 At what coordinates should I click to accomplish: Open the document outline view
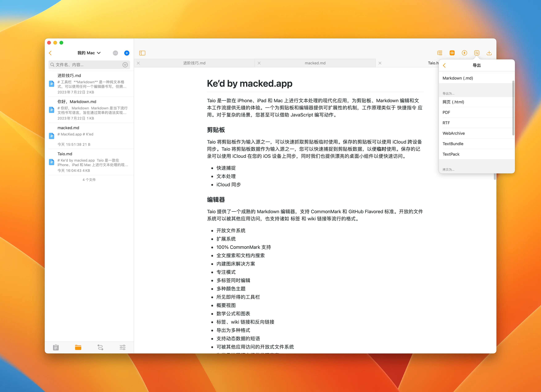pos(440,53)
